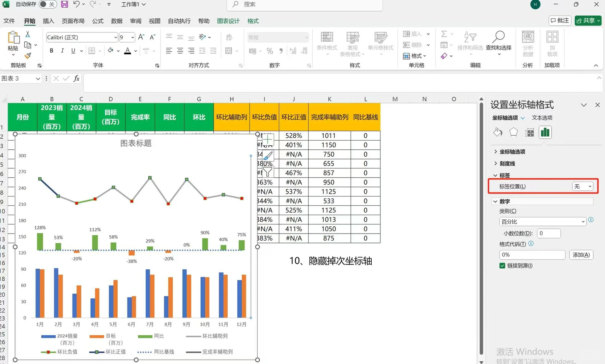Open the cell 格式 button in ribbon
Image resolution: width=605 pixels, height=364 pixels.
pos(414,56)
